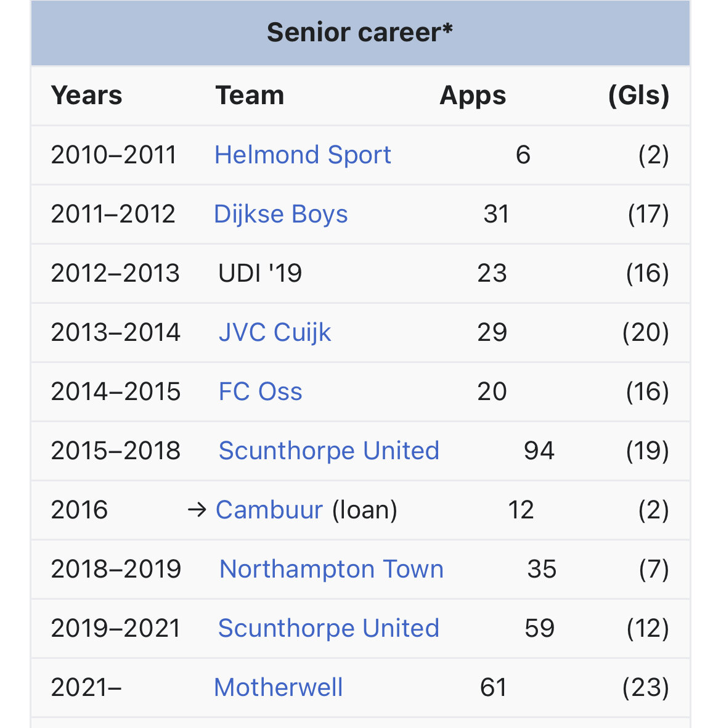
Task: Visit the Northampton Town link
Action: pyautogui.click(x=332, y=569)
